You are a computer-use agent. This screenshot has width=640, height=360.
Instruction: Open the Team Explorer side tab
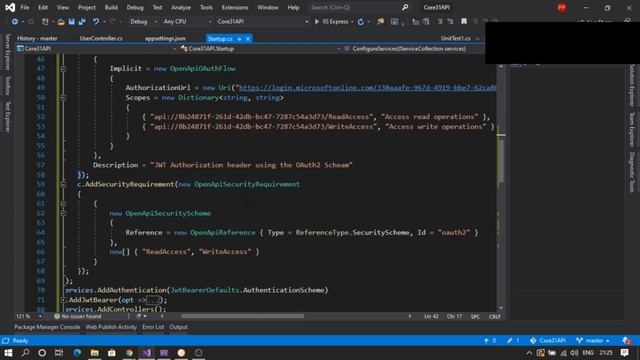point(631,129)
